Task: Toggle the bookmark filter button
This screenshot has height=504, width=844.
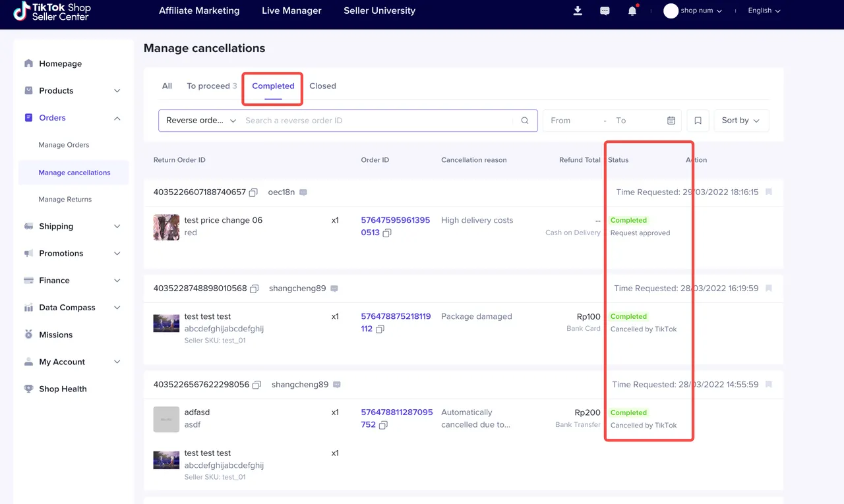Action: pos(698,121)
